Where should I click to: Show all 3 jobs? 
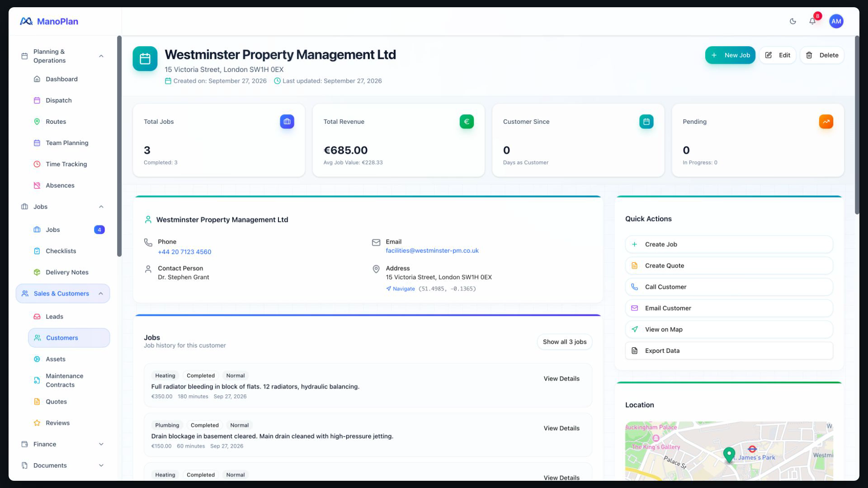pos(565,342)
